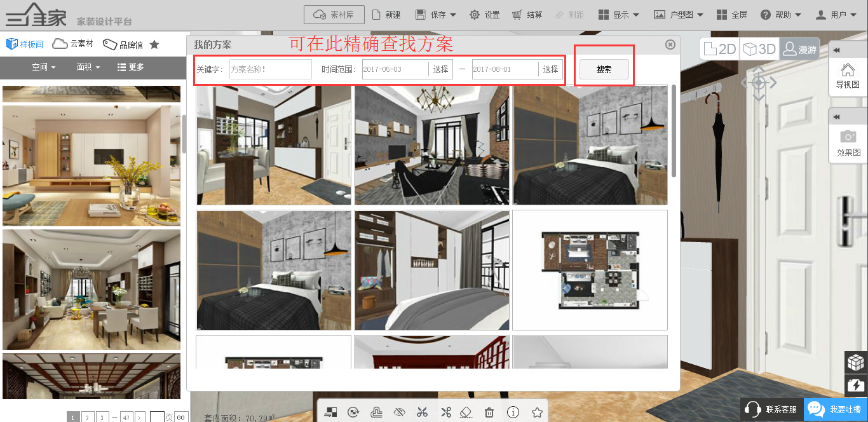Click the 搜索 search button
868x422 pixels.
[x=604, y=69]
